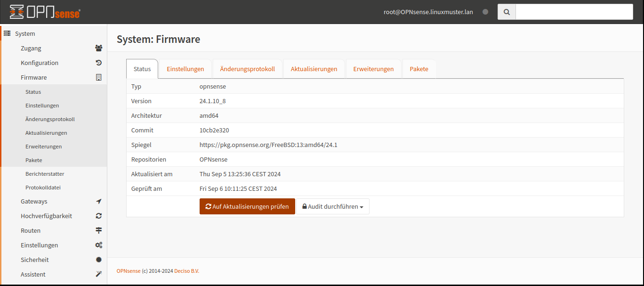Screen dimensions: 644x286
Task: Click the magnifier search icon
Action: pyautogui.click(x=507, y=12)
